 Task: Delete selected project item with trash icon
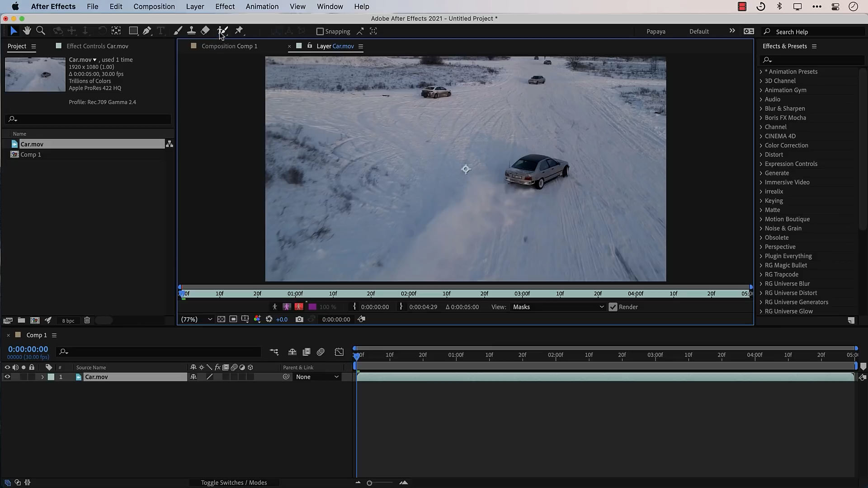(87, 320)
